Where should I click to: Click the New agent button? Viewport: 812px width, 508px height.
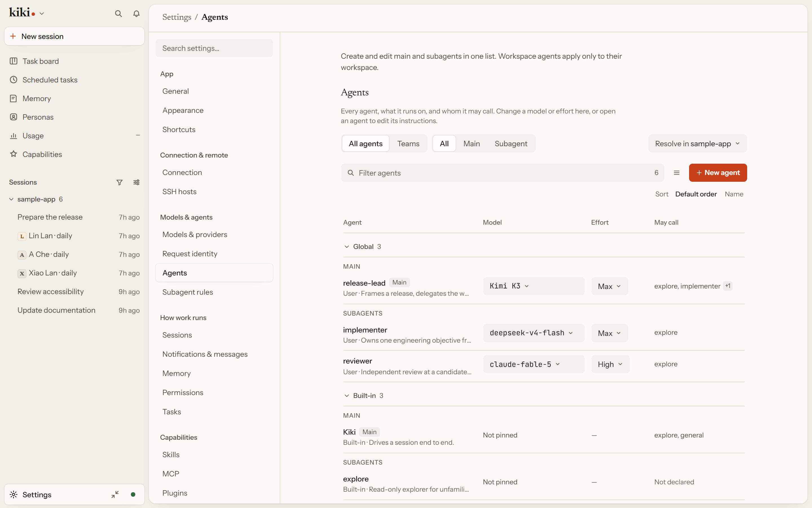point(718,173)
